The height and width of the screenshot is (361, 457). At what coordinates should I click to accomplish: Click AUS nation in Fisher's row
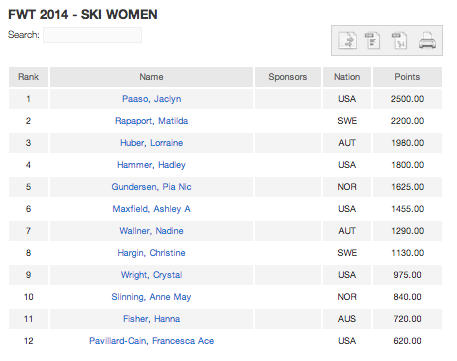[x=347, y=319]
